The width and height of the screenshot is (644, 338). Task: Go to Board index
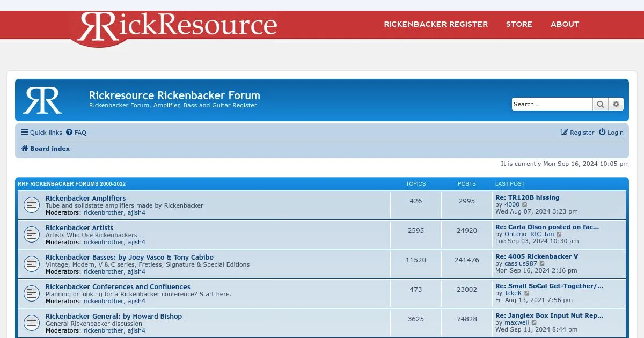point(46,149)
